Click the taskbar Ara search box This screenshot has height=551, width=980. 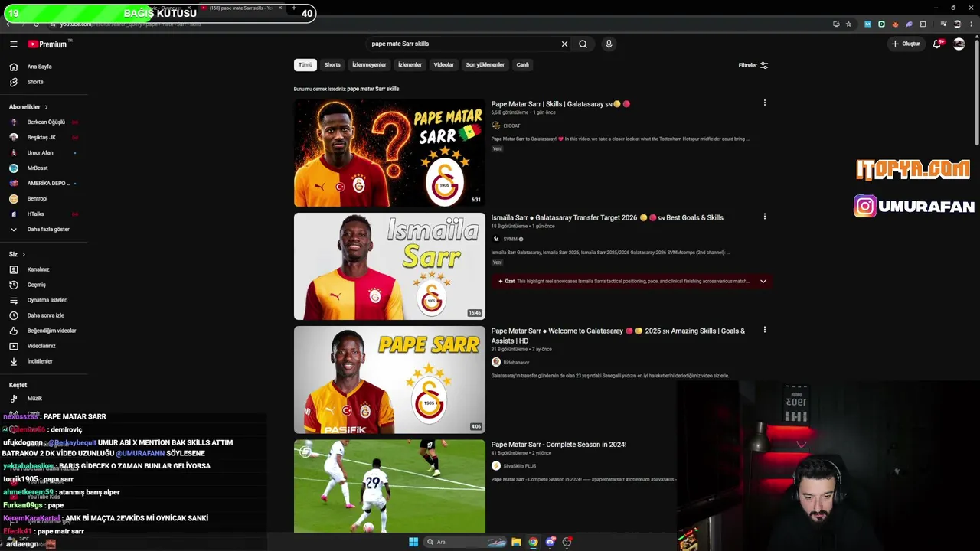[466, 542]
